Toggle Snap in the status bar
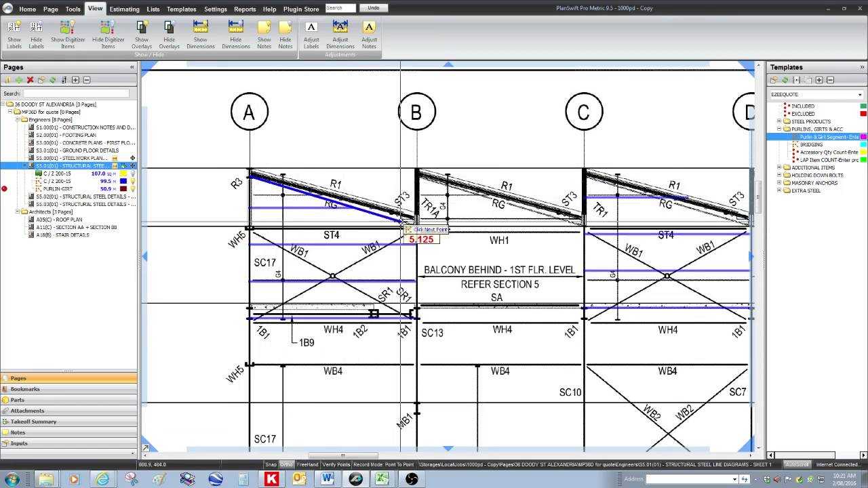The width and height of the screenshot is (868, 488). pos(271,464)
